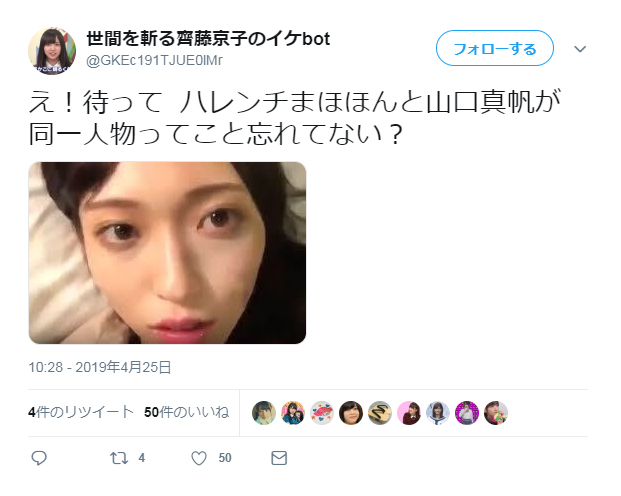Open the attached face photo thumbnail
Image resolution: width=621 pixels, height=496 pixels.
coord(167,253)
